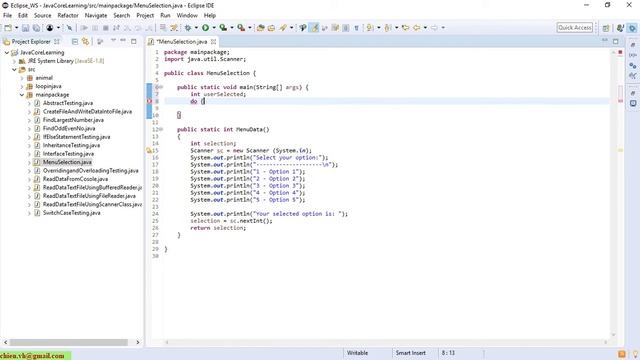Open the Back history dropdown arrow
Viewport: 640px width, 360px height.
pos(425,28)
